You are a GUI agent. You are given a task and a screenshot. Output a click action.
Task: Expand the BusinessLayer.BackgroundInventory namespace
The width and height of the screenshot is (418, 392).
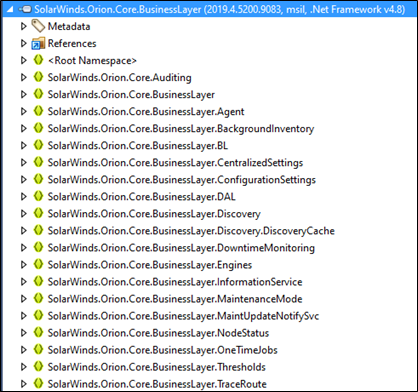(x=23, y=128)
